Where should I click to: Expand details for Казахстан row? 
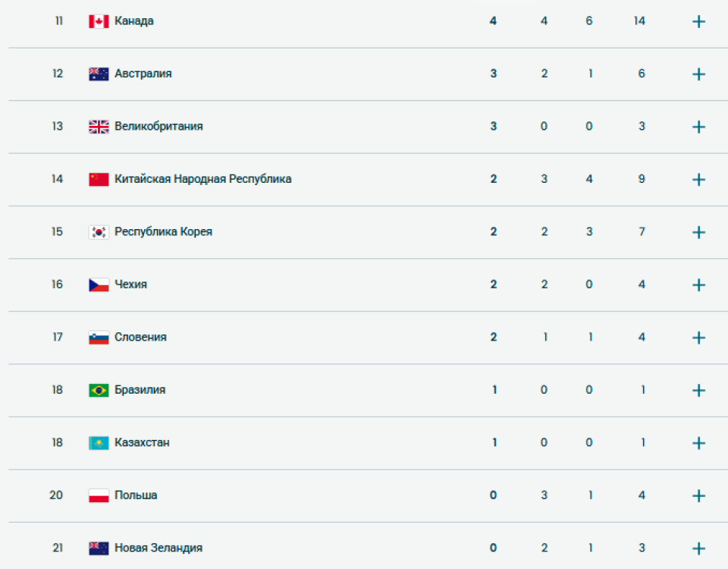tap(697, 442)
